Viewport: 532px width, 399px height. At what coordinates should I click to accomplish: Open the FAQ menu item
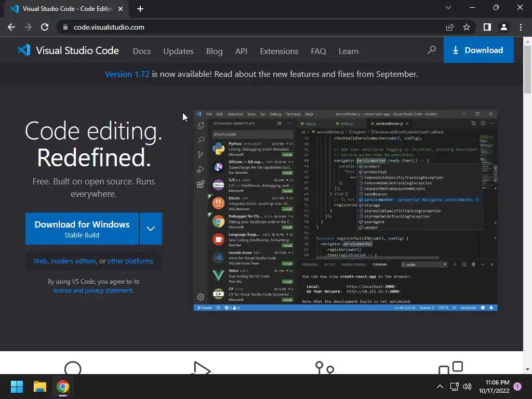318,51
